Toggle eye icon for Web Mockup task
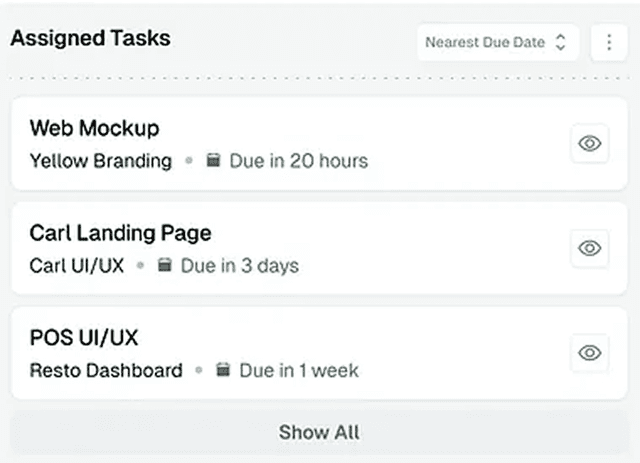 (589, 143)
